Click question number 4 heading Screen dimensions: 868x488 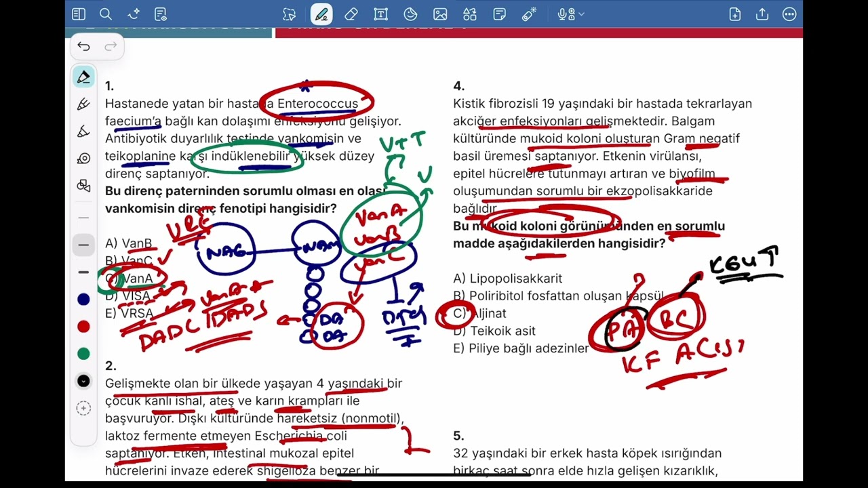click(x=458, y=86)
